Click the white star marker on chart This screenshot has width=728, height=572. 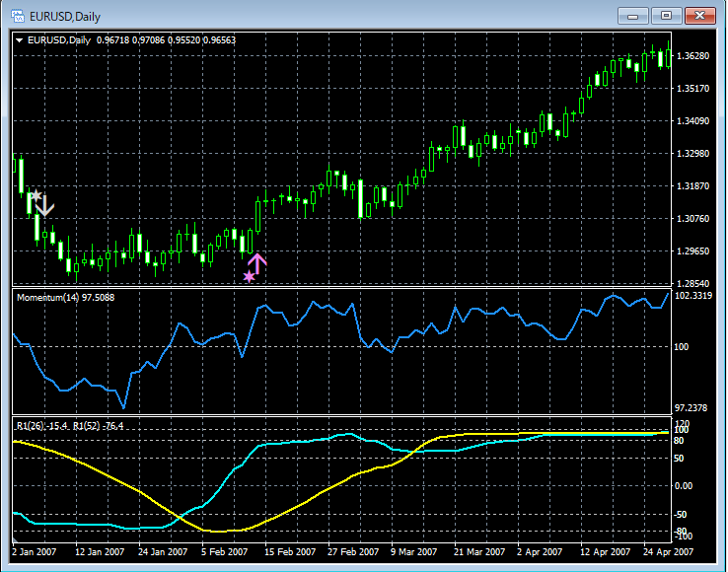tap(35, 196)
